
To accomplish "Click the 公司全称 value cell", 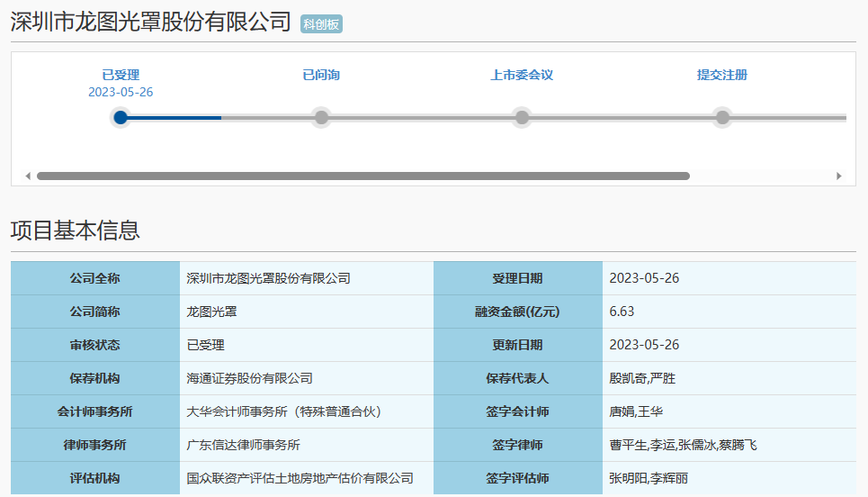I will pos(307,278).
